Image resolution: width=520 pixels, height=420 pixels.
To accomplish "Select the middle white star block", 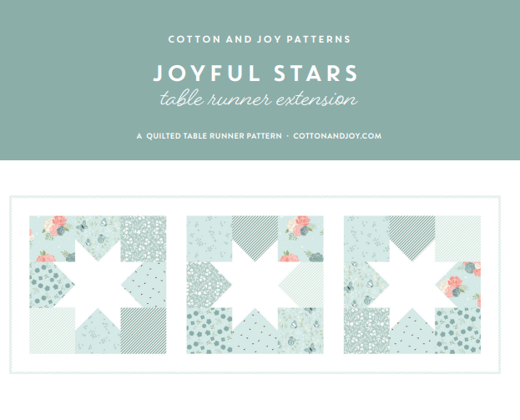I will click(x=255, y=285).
